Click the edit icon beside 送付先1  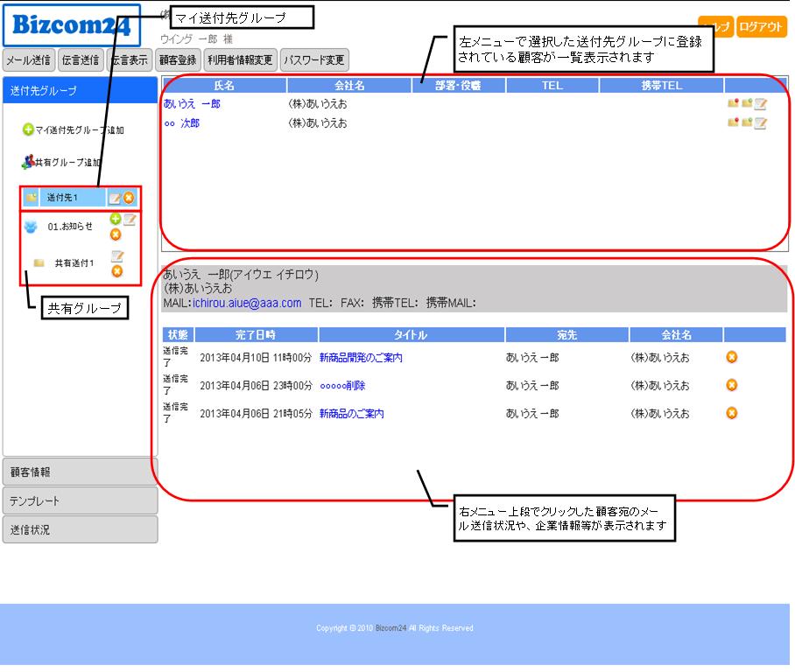pyautogui.click(x=114, y=199)
